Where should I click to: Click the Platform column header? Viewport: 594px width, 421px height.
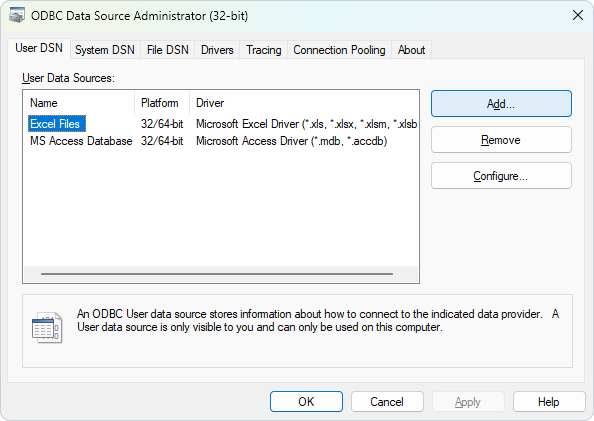click(162, 103)
